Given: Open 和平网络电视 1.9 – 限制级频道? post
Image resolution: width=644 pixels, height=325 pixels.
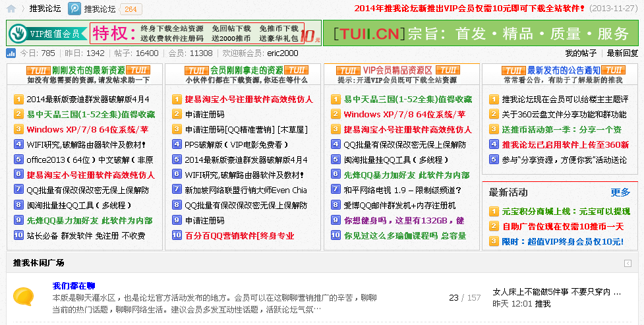Looking at the screenshot, I should (x=403, y=191).
